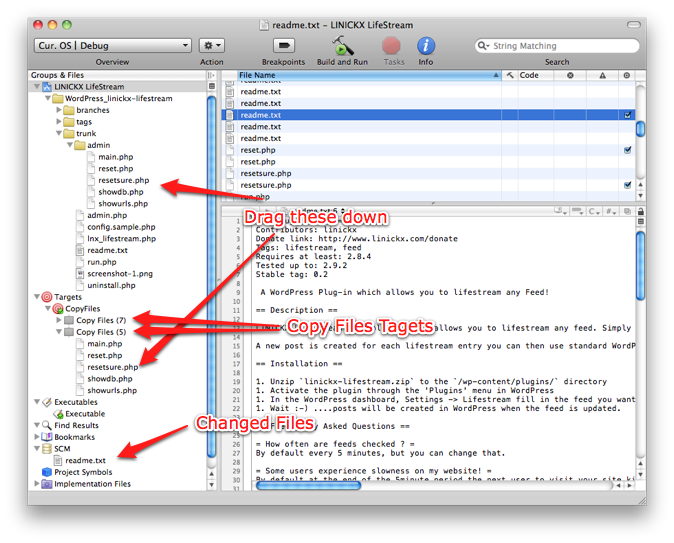674x543 pixels.
Task: Click the Build and Run hammer icon
Action: pos(342,45)
